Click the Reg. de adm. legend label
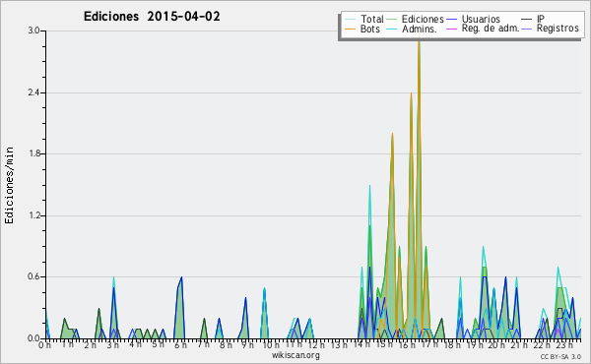 491,29
